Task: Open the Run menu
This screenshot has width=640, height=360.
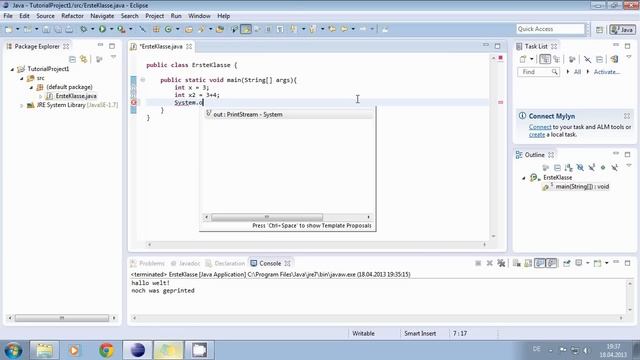Action: point(176,16)
